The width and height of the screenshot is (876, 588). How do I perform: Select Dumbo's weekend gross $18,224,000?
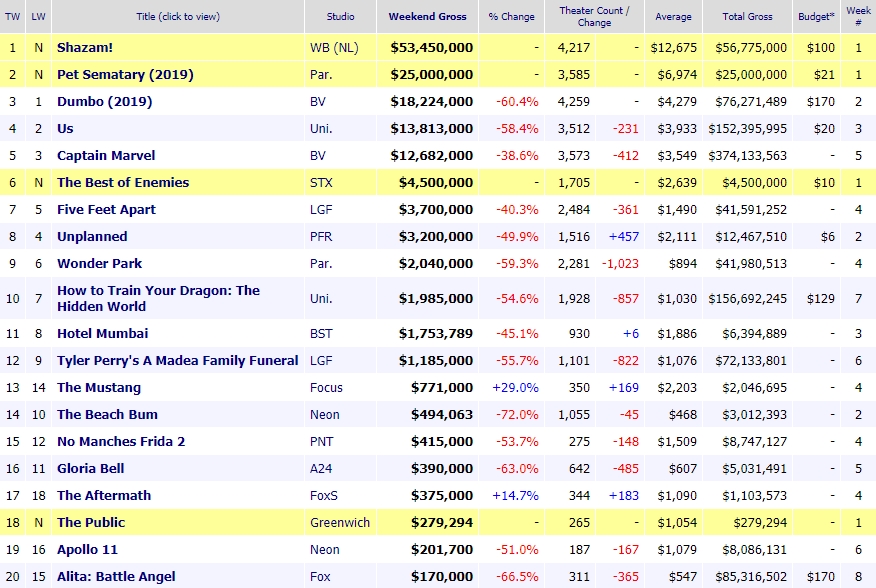click(x=432, y=101)
